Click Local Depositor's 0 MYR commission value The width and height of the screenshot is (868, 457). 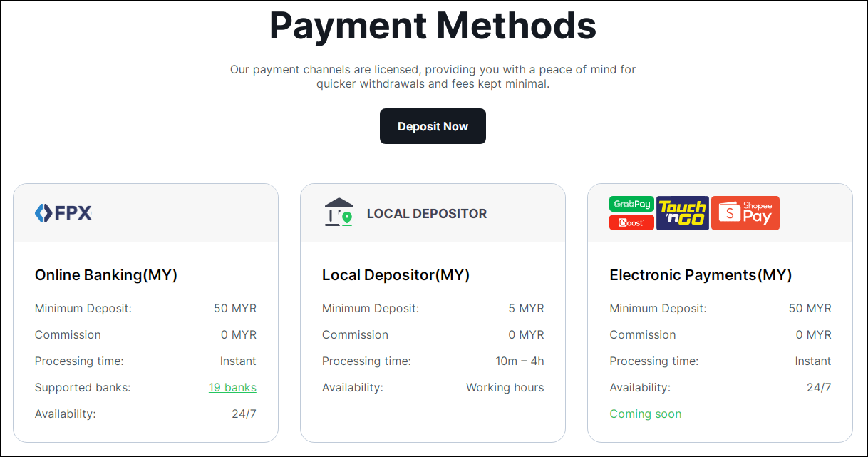click(527, 334)
